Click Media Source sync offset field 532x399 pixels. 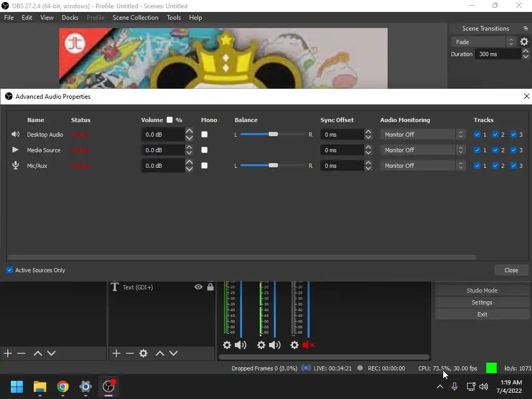(x=342, y=150)
